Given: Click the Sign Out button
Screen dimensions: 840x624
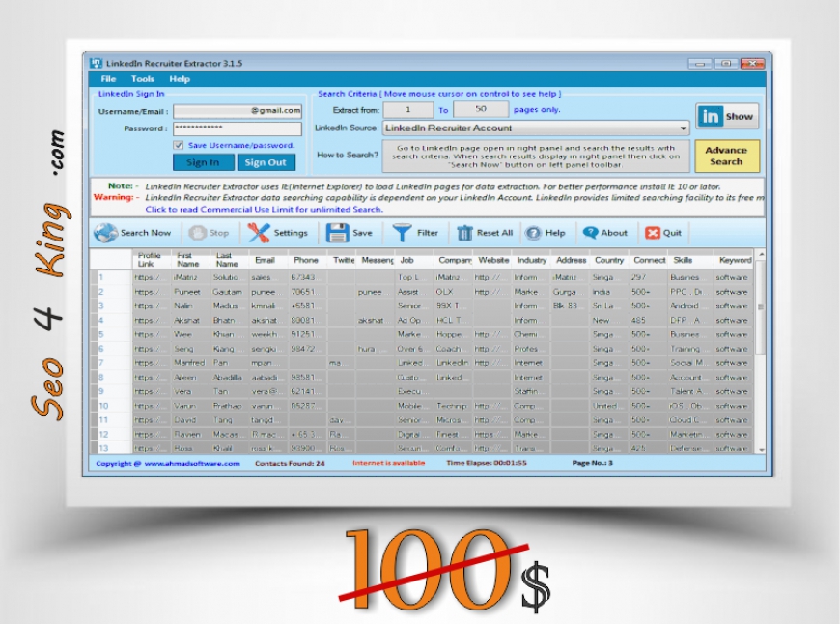Looking at the screenshot, I should [x=266, y=162].
